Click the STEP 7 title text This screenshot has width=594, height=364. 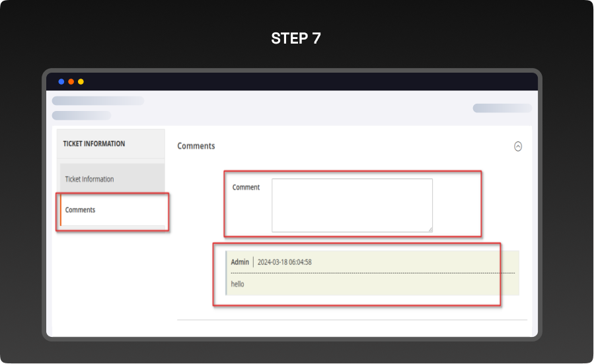[296, 38]
